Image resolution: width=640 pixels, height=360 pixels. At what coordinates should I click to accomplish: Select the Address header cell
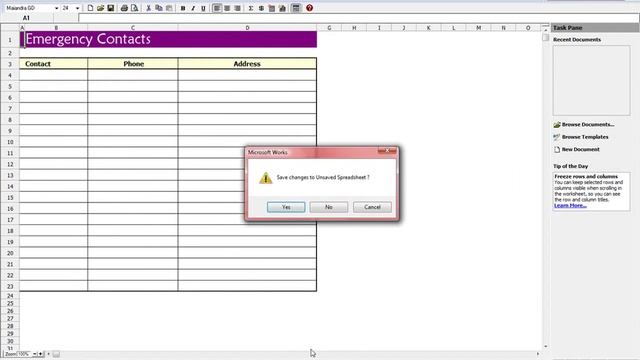coord(247,64)
